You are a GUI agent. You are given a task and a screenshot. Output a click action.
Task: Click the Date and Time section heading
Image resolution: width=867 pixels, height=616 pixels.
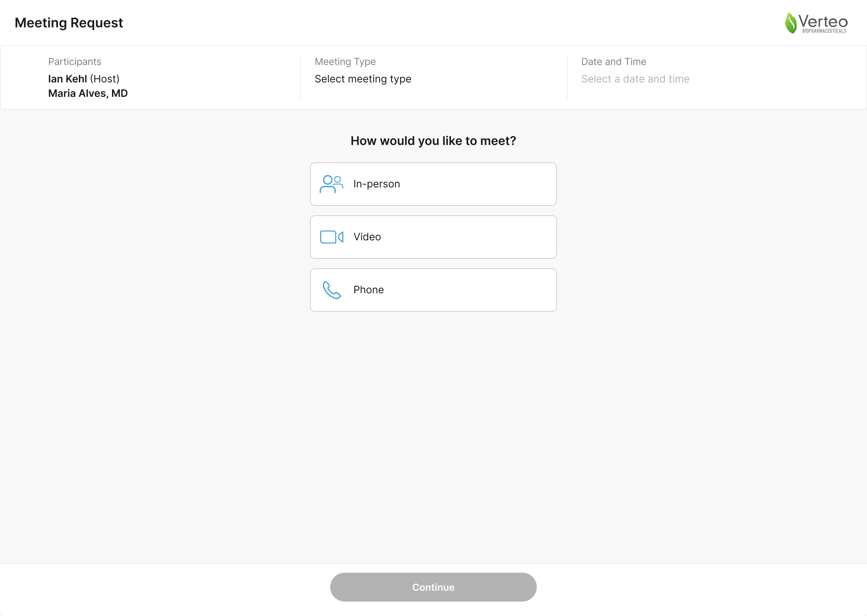pos(614,61)
